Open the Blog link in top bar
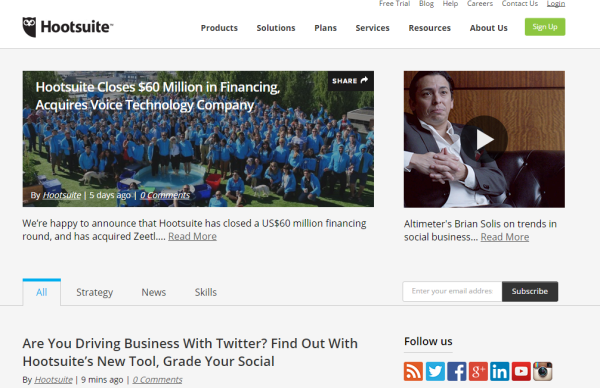600x388 pixels. 426,4
